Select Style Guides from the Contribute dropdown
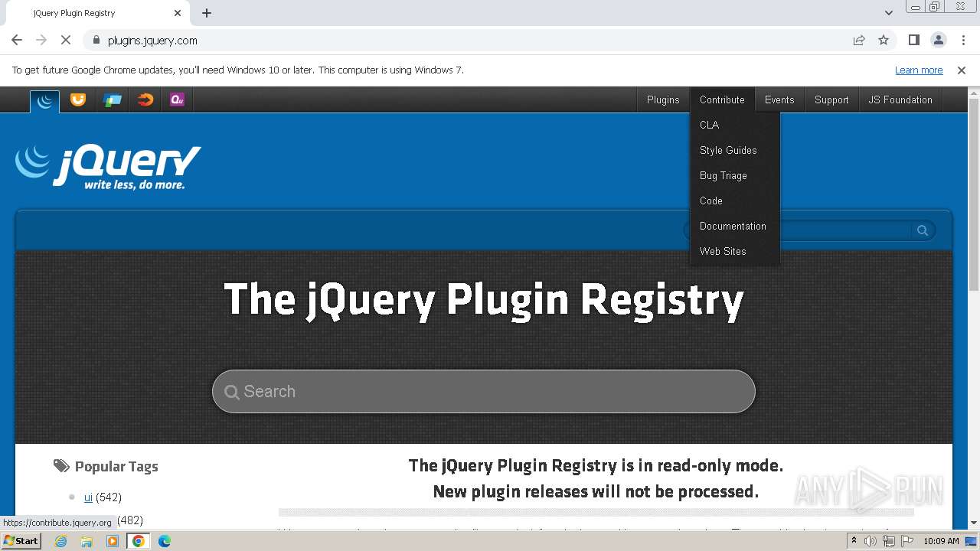This screenshot has width=980, height=551. pyautogui.click(x=735, y=150)
